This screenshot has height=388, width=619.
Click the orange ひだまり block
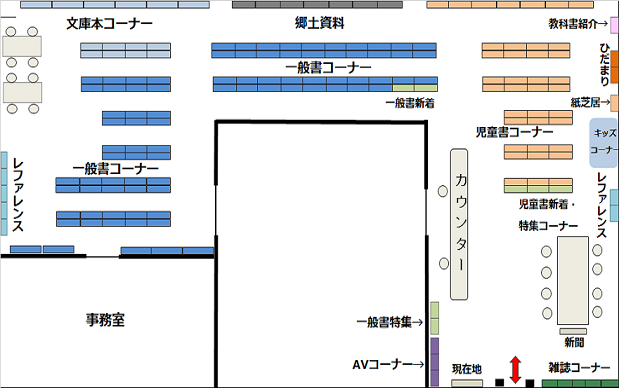coord(615,67)
